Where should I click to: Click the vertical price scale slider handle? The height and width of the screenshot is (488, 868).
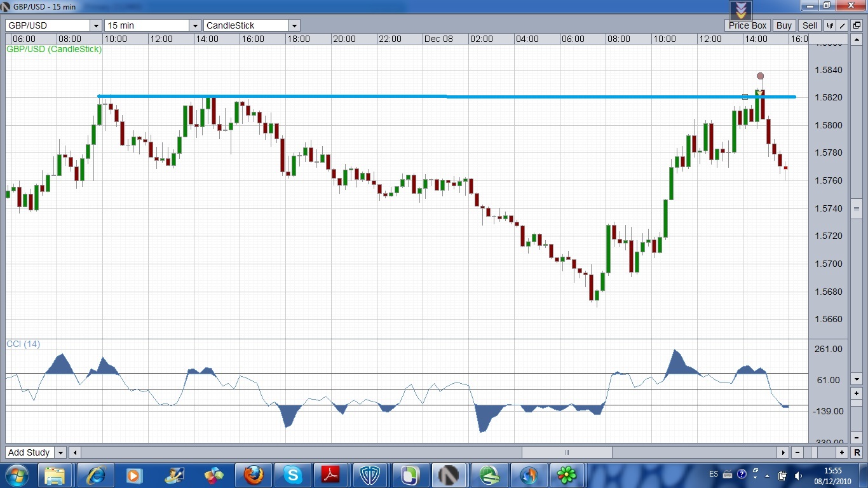857,208
